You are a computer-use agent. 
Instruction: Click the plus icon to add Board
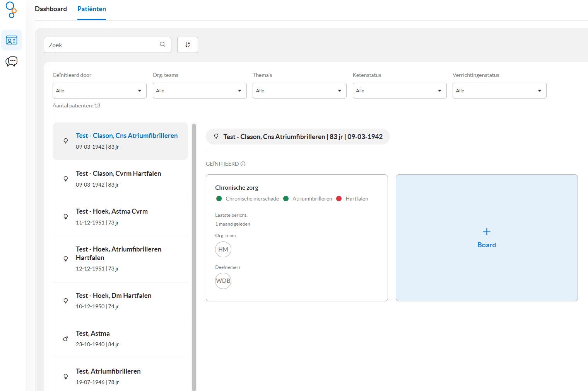[x=487, y=232]
